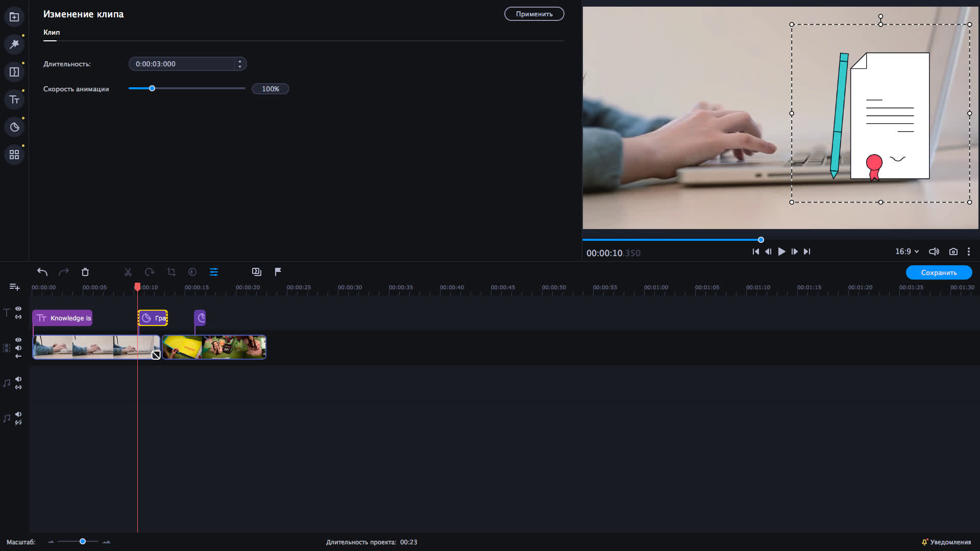980x551 pixels.
Task: Take a snapshot with camera icon
Action: point(953,252)
